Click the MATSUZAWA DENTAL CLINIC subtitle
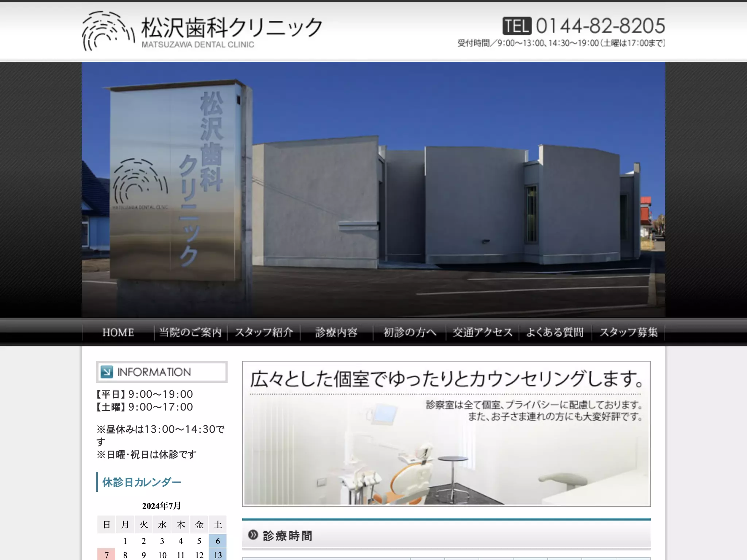This screenshot has width=747, height=560. [198, 44]
